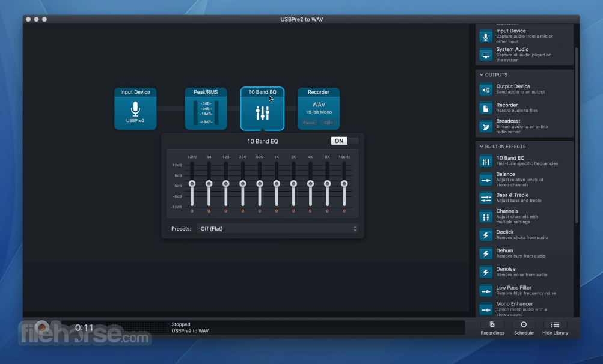Click the 500 Hz EQ slider handle
The image size is (603, 364).
(x=260, y=184)
